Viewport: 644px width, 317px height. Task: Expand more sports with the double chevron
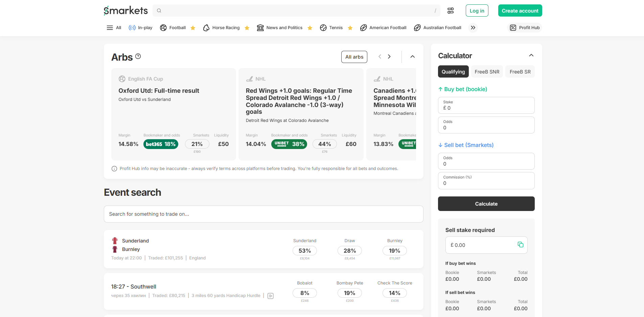point(473,27)
